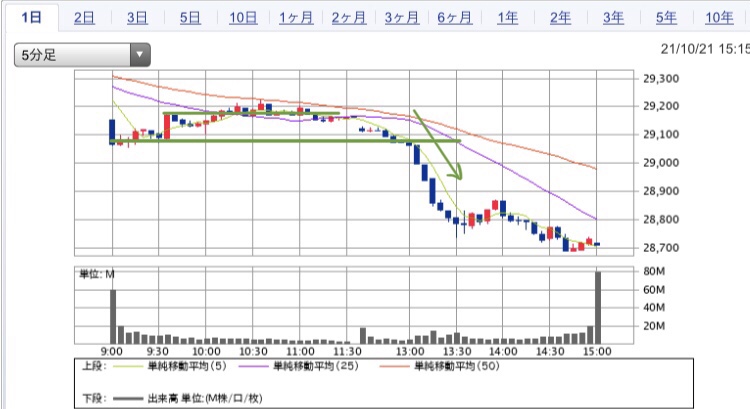Click the opening volume bar at 9:00
The width and height of the screenshot is (750, 409).
tap(113, 317)
